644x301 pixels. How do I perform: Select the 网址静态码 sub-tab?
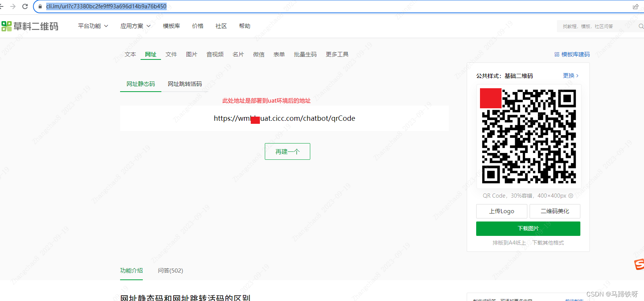click(141, 84)
